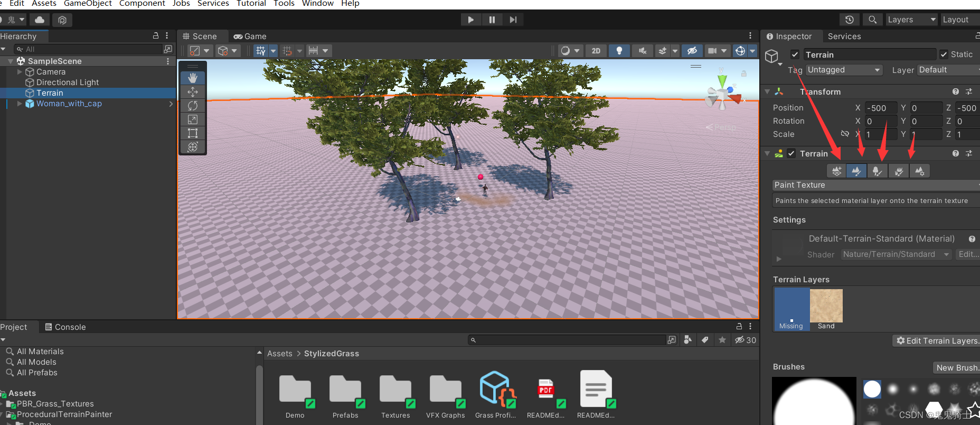Click the shader Edit button
The height and width of the screenshot is (425, 980).
pos(968,254)
